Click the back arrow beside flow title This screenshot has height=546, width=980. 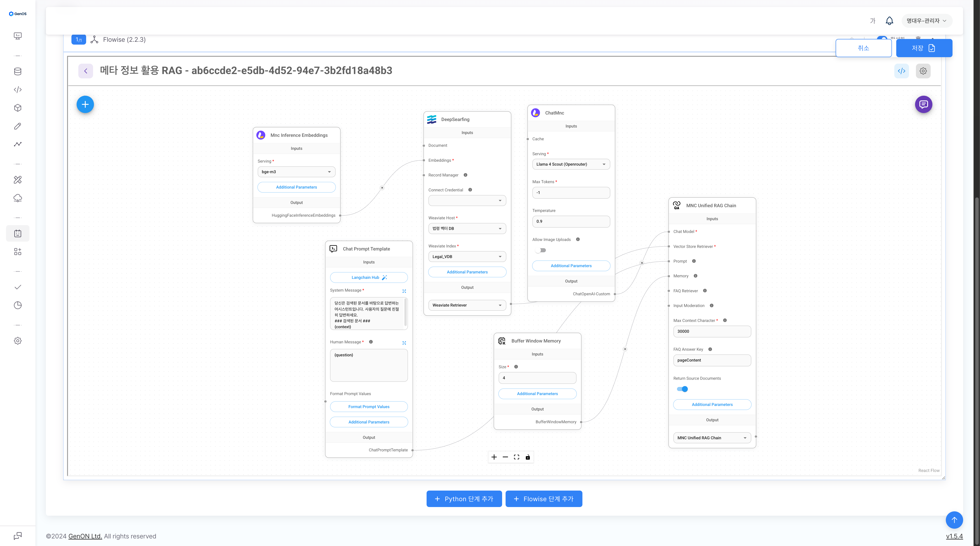[85, 71]
